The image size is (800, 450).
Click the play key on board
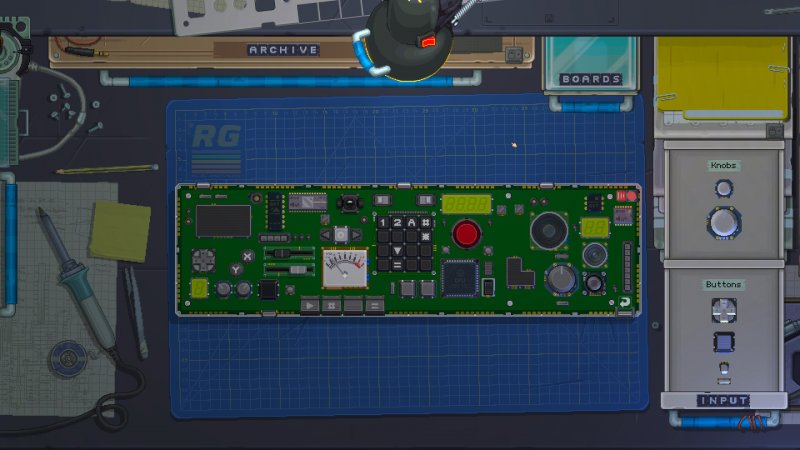(x=310, y=306)
